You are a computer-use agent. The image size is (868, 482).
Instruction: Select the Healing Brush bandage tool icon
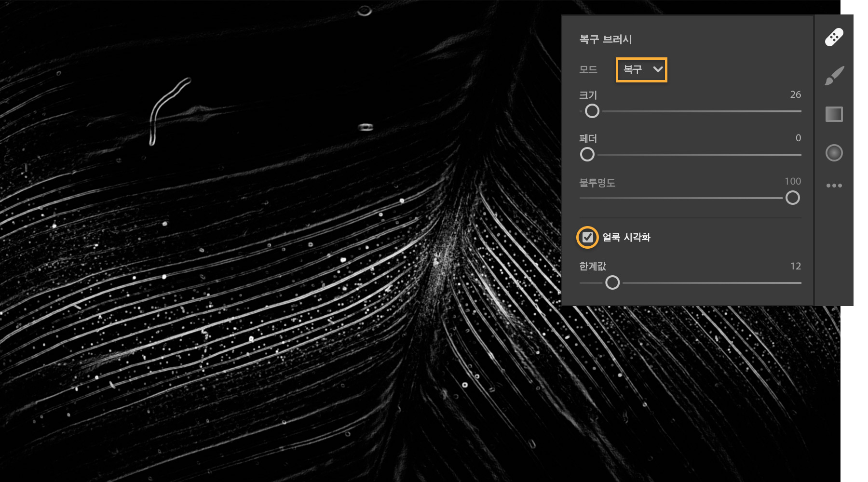coord(834,37)
